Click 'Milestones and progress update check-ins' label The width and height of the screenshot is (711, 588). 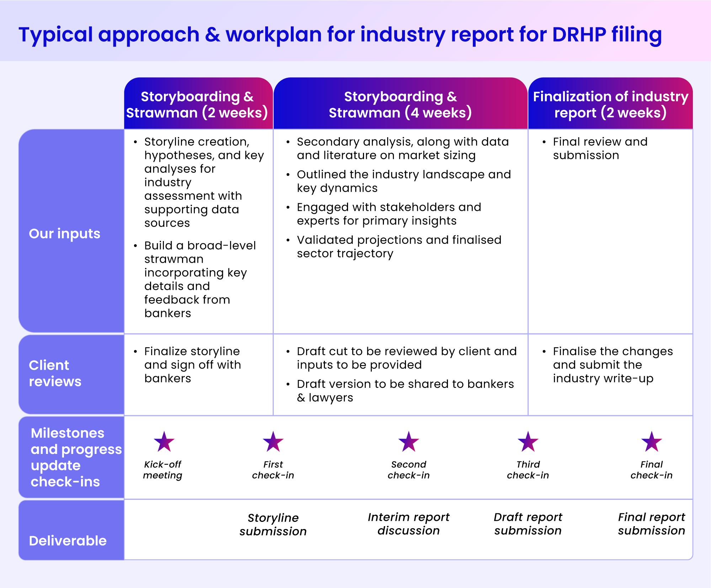click(x=71, y=457)
